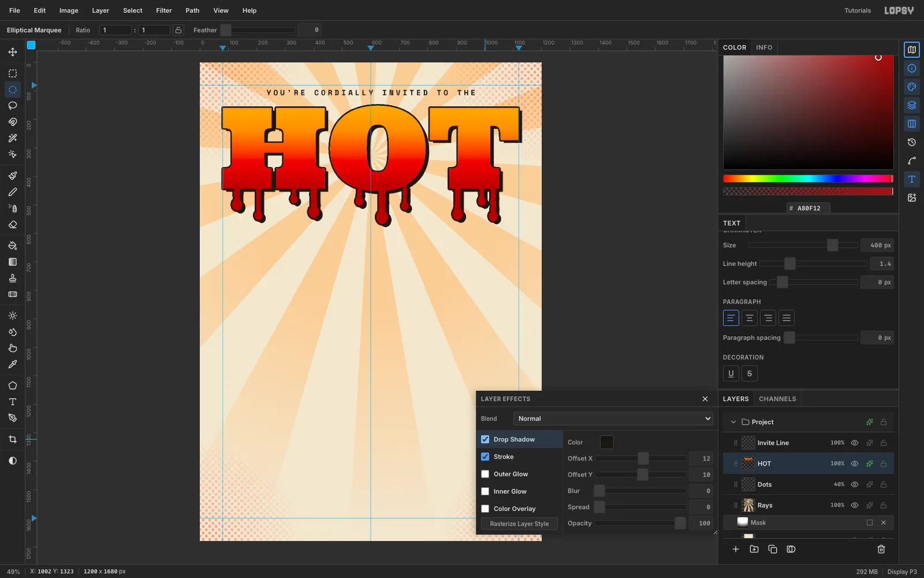924x578 pixels.
Task: Click the Feather value field
Action: (309, 30)
